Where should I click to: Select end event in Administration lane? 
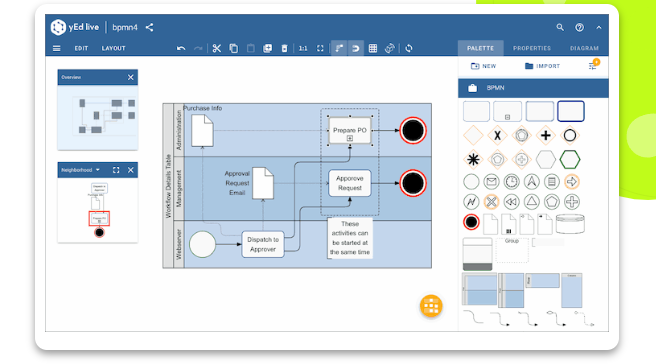pos(413,131)
